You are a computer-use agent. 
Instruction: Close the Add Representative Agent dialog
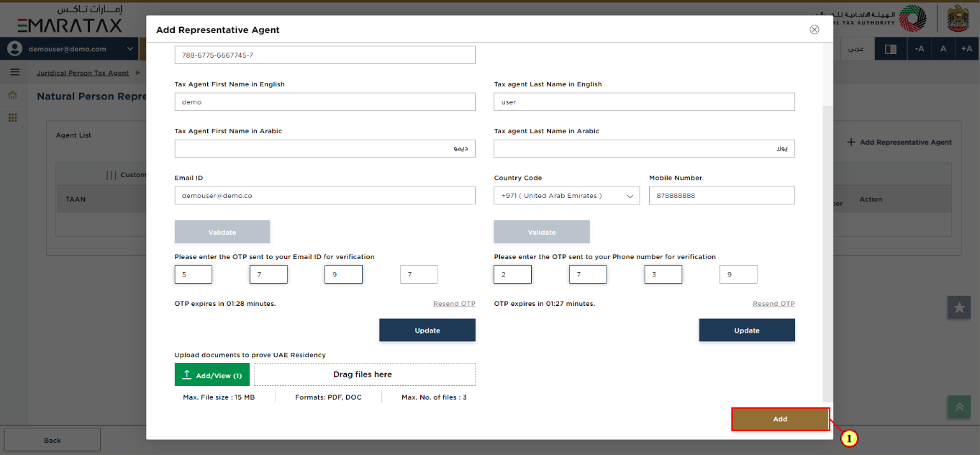815,30
